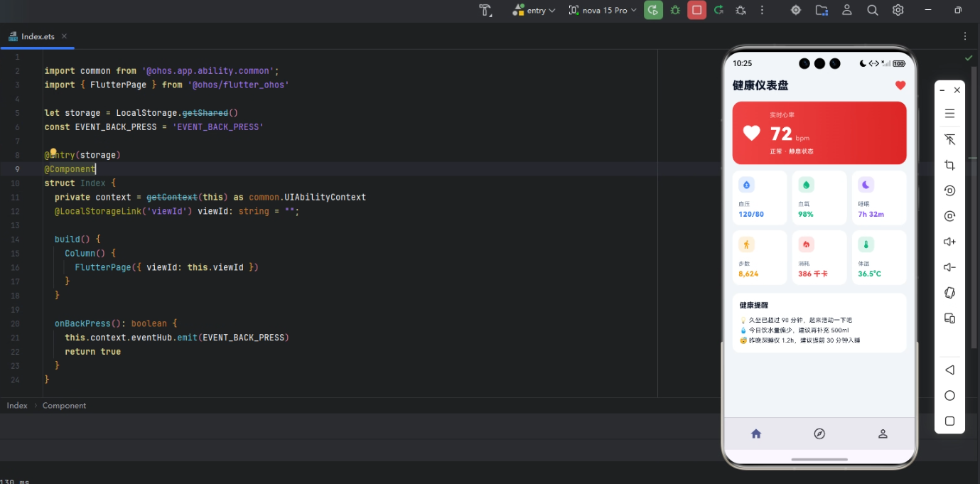Tap the '健康提醒' reminder heading

click(754, 305)
